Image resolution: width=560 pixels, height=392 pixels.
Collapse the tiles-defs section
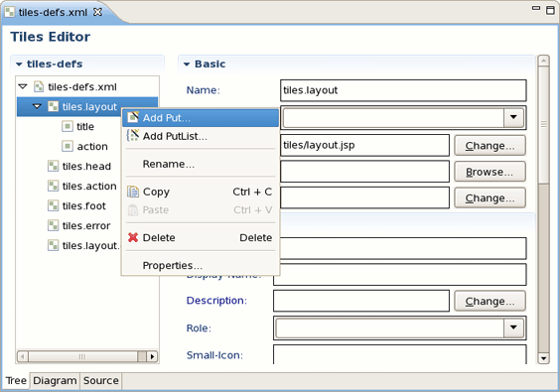[x=19, y=65]
